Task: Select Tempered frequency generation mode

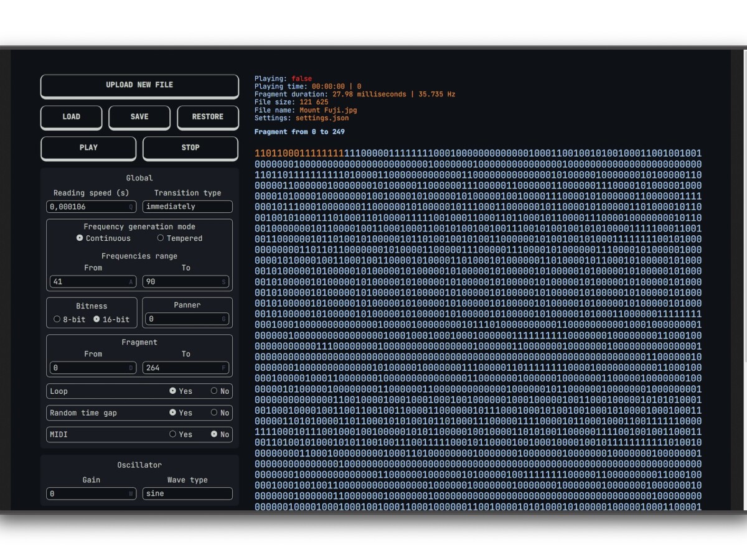Action: tap(161, 238)
